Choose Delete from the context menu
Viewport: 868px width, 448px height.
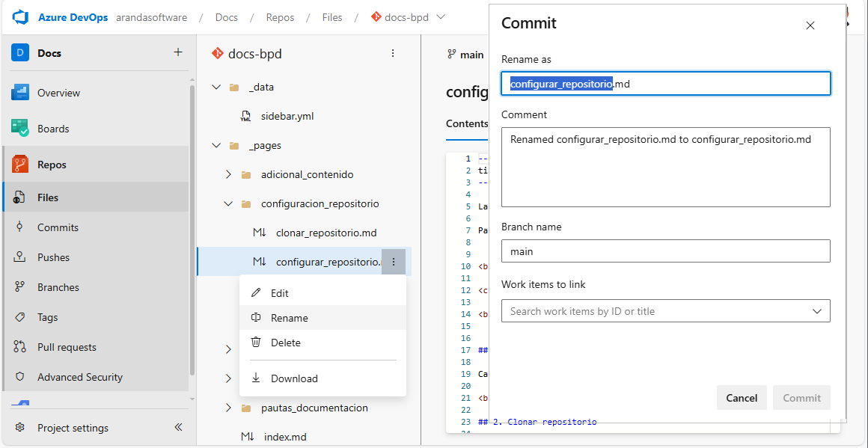285,343
